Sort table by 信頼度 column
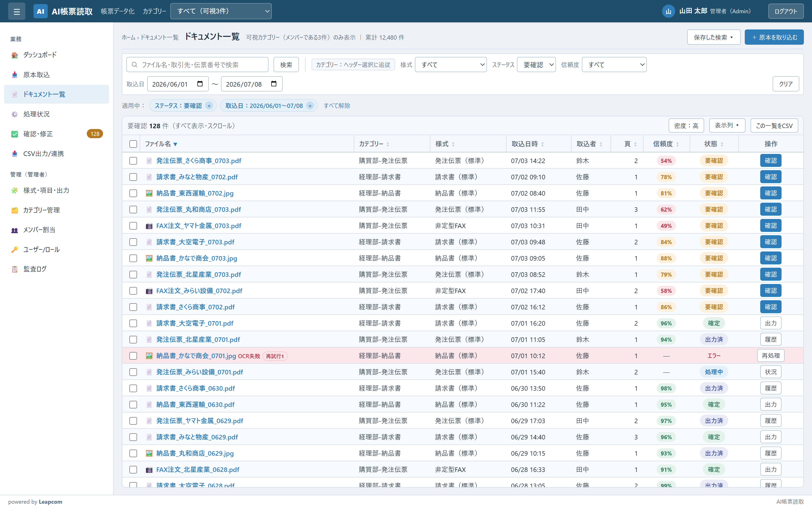Viewport: 812px width, 508px height. 666,144
